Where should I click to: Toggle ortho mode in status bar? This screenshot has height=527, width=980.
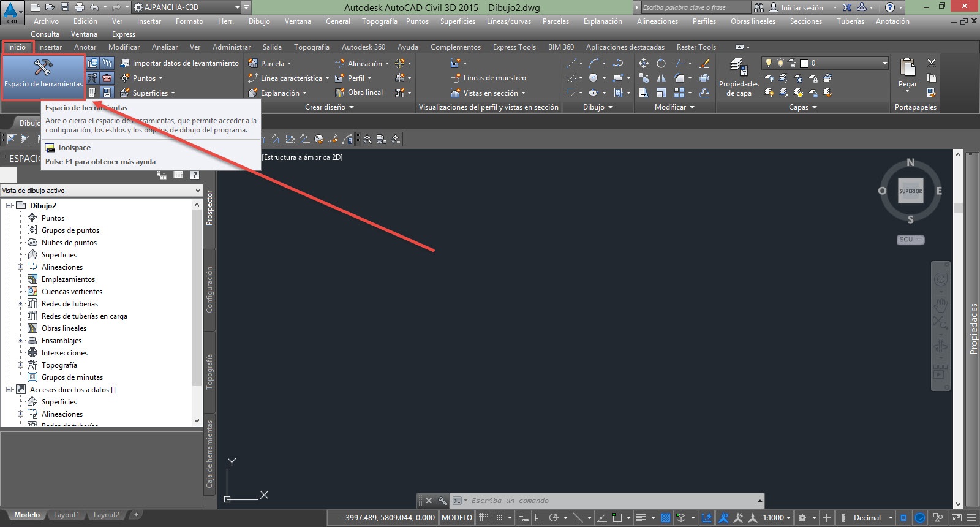point(539,518)
